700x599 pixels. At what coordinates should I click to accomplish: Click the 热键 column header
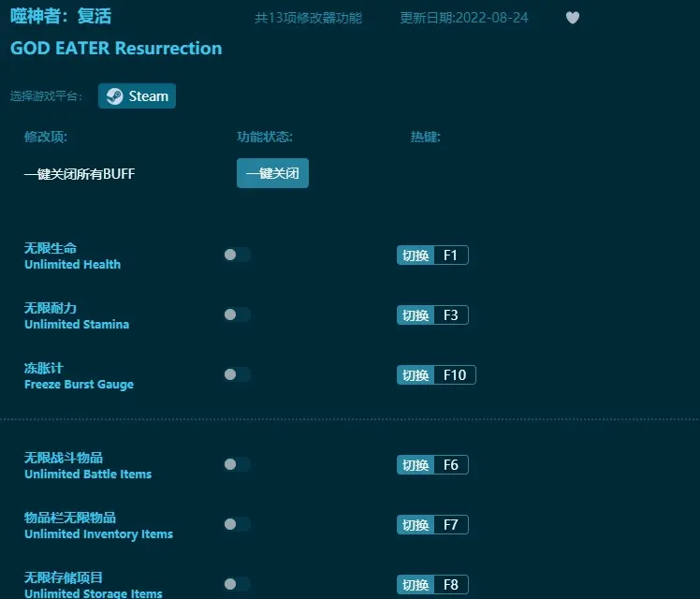point(426,137)
